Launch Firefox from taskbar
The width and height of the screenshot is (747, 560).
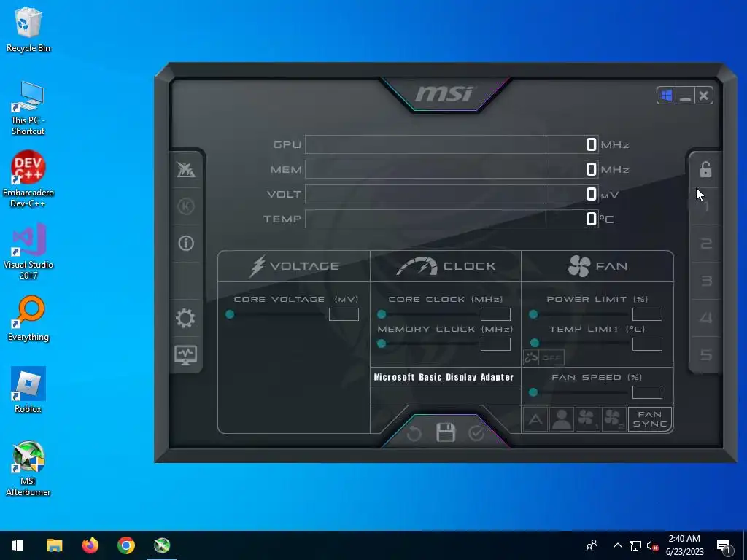90,545
